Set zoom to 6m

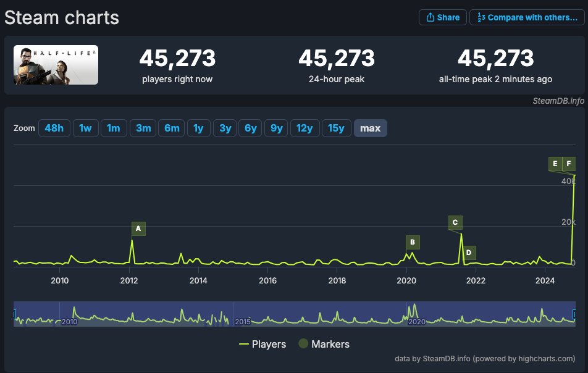[171, 128]
